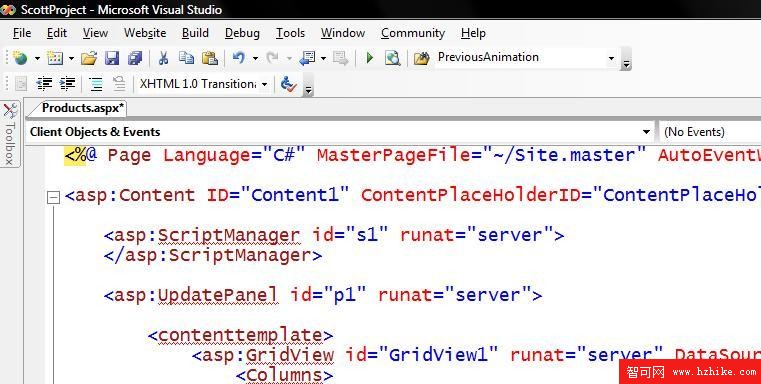The image size is (761, 384).
Task: Click the Comment out selected lines icon
Action: coord(96,84)
